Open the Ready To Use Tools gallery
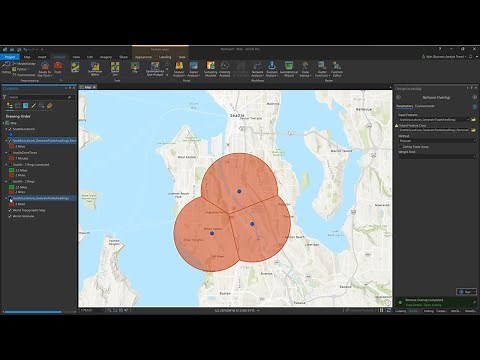This screenshot has width=480, height=360. [x=45, y=69]
